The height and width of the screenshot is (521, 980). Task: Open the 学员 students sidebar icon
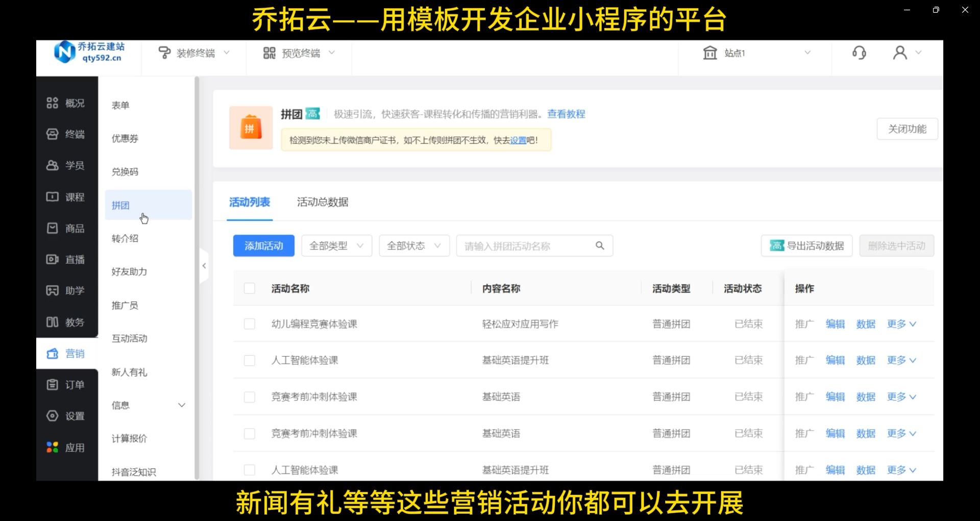pos(52,165)
